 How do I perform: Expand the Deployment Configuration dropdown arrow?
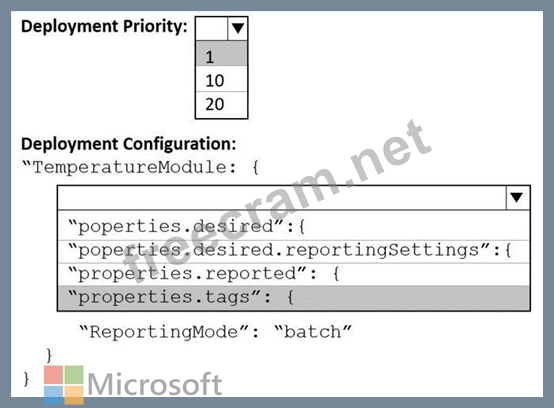click(x=517, y=197)
